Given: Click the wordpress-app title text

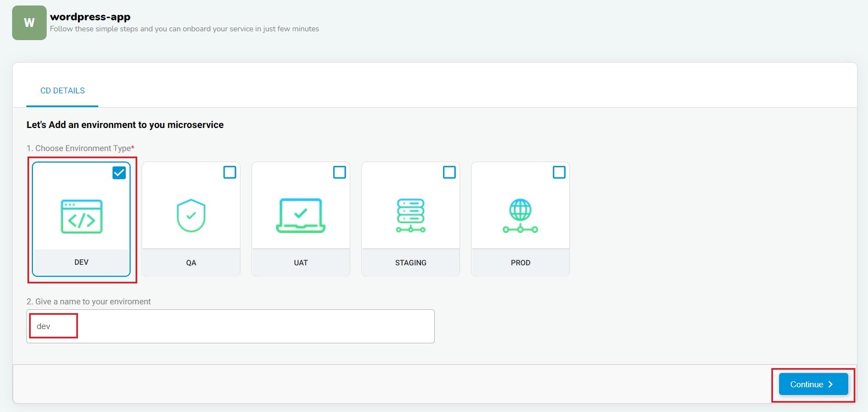Looking at the screenshot, I should [90, 17].
